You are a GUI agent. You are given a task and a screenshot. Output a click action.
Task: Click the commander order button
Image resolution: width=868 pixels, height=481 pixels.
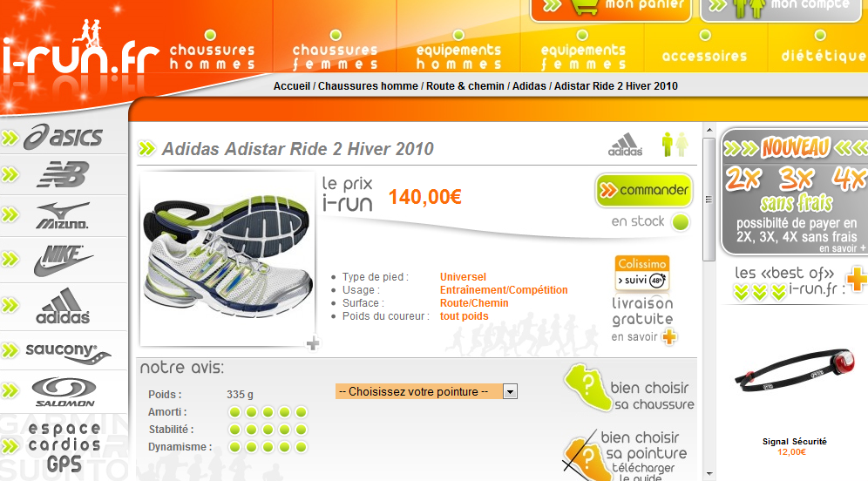(x=644, y=191)
